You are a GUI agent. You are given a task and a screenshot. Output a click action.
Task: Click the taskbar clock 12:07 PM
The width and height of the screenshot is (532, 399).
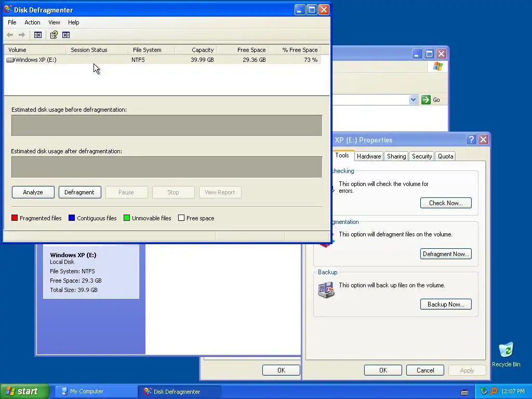point(513,392)
